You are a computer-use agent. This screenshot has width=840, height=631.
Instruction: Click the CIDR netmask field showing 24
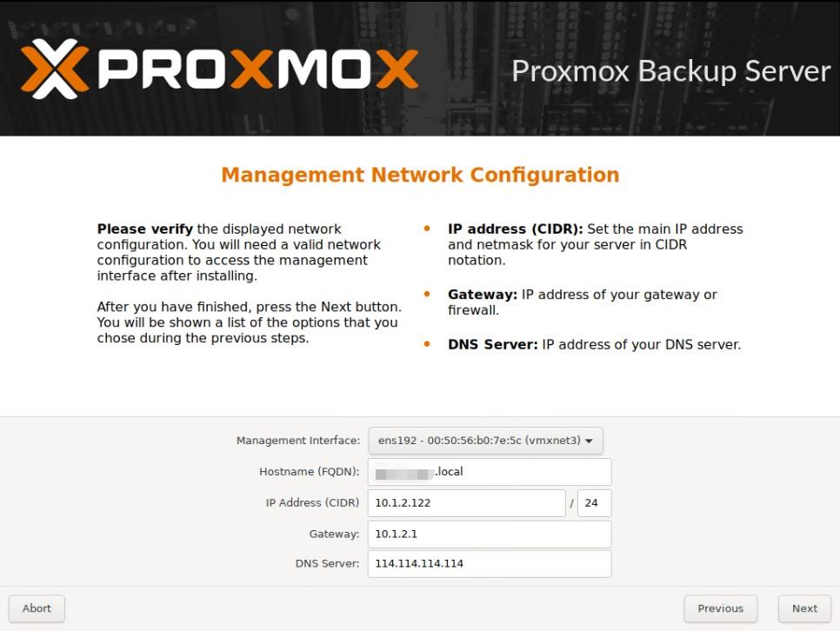(x=595, y=503)
